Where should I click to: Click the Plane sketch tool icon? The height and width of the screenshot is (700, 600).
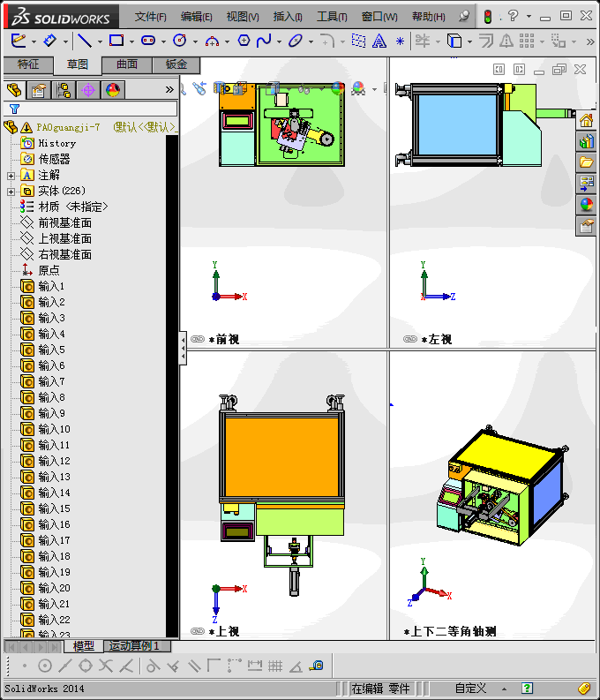[358, 41]
